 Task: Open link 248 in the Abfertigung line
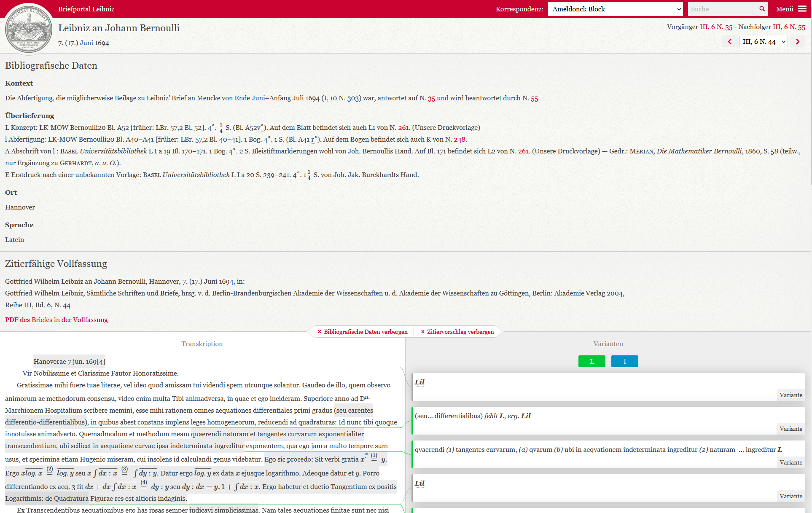coord(459,140)
